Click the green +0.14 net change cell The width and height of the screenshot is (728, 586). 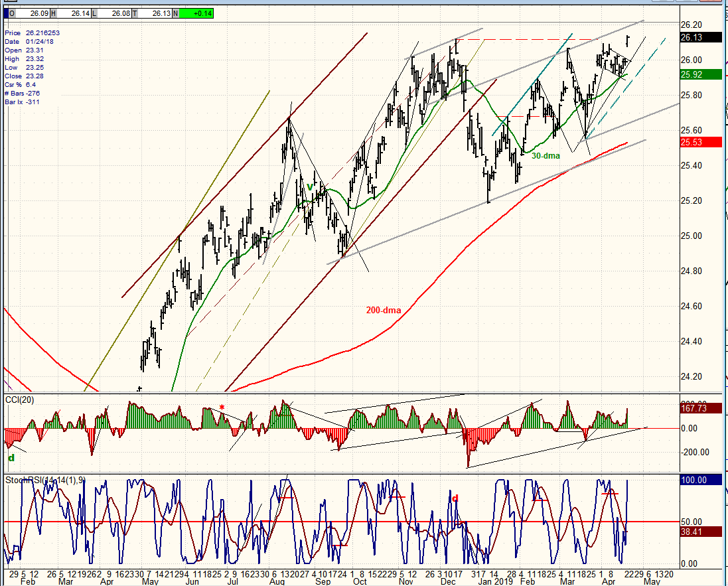click(x=196, y=13)
